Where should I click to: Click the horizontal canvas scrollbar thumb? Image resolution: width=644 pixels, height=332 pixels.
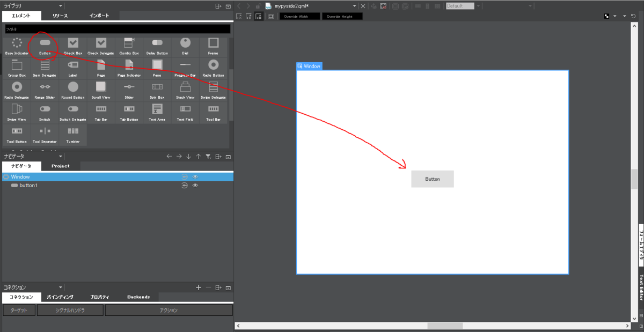click(x=445, y=326)
